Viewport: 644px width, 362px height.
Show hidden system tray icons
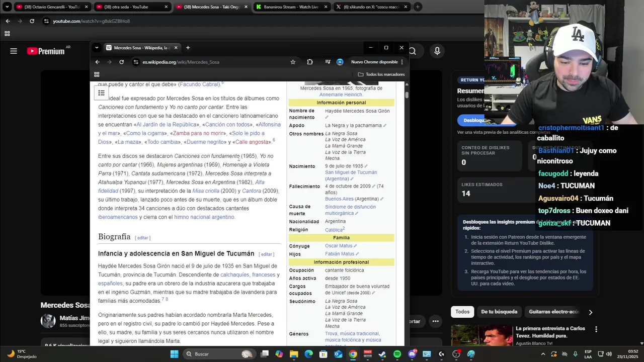[542, 354]
